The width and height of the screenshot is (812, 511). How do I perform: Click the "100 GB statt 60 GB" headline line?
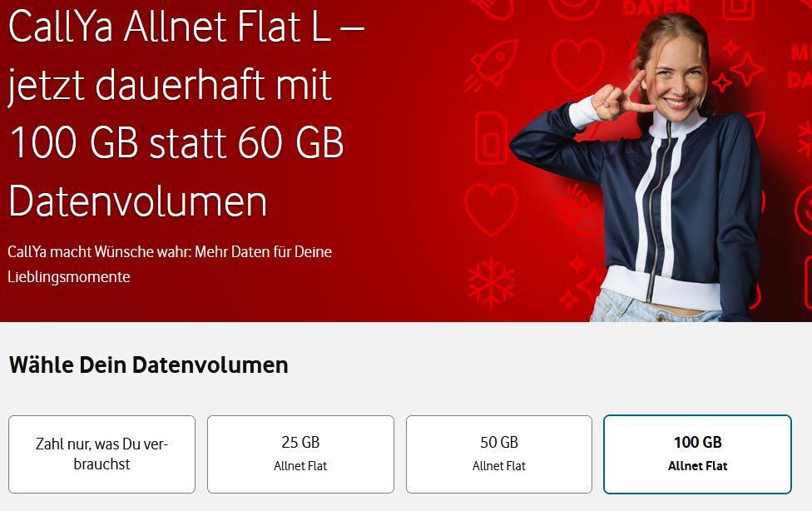[176, 142]
